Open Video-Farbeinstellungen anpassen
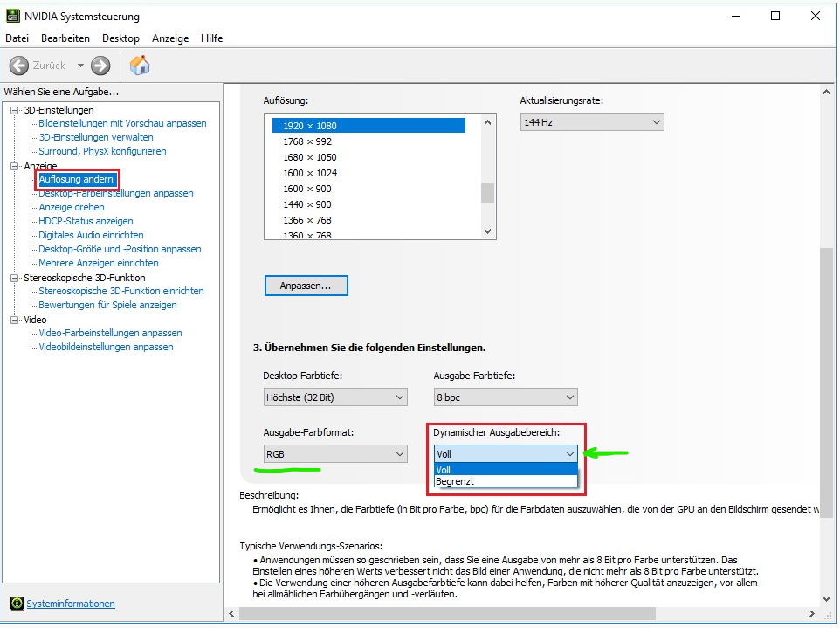The height and width of the screenshot is (628, 840). pyautogui.click(x=110, y=333)
